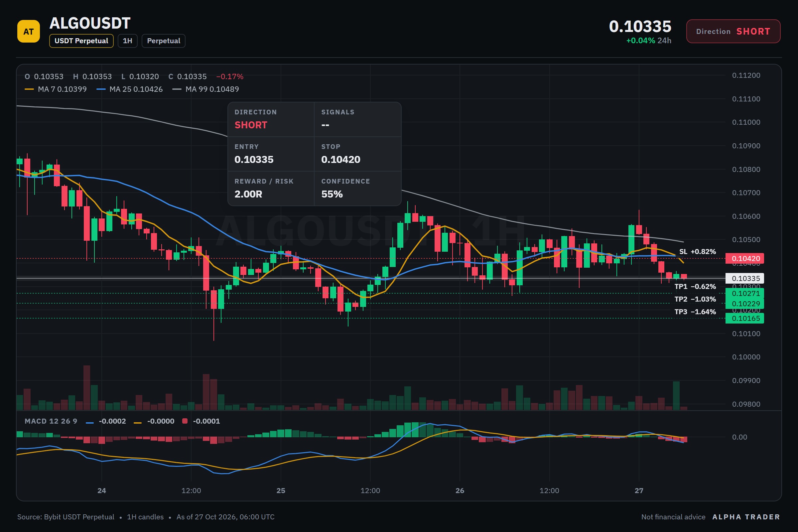798x532 pixels.
Task: Click the MACD blue line value -0.0002
Action: click(x=112, y=421)
